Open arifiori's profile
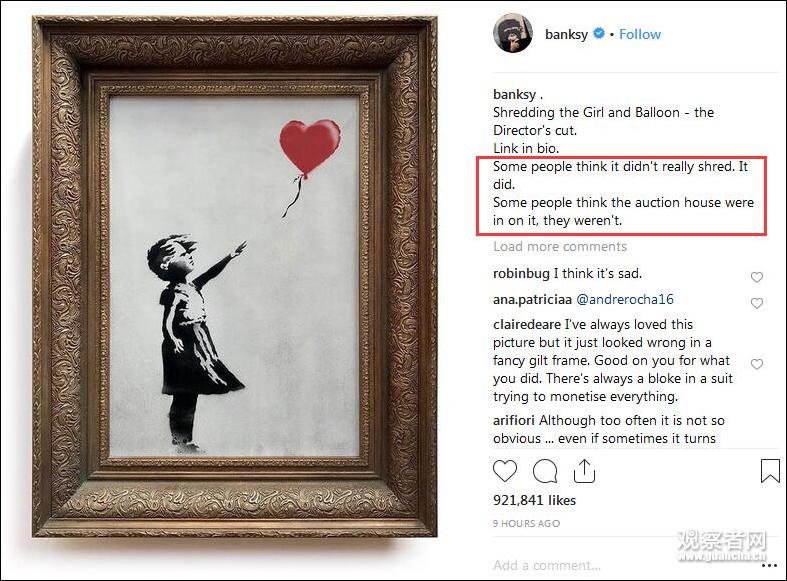This screenshot has width=787, height=581. [516, 420]
